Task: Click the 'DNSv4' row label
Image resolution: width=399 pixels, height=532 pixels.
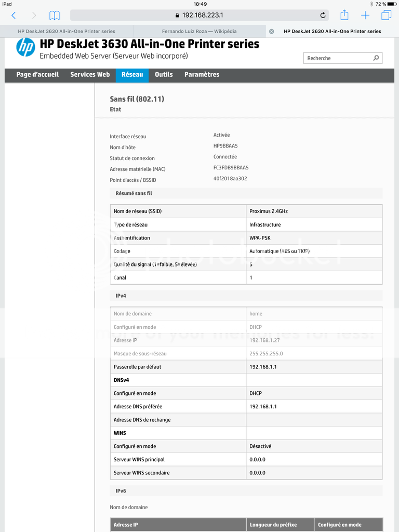Action: (121, 380)
